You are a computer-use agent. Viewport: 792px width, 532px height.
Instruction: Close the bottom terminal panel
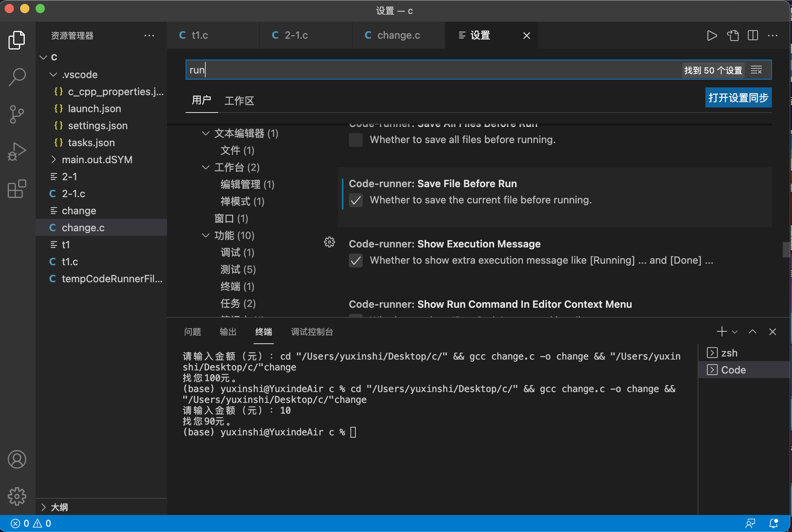pos(773,331)
